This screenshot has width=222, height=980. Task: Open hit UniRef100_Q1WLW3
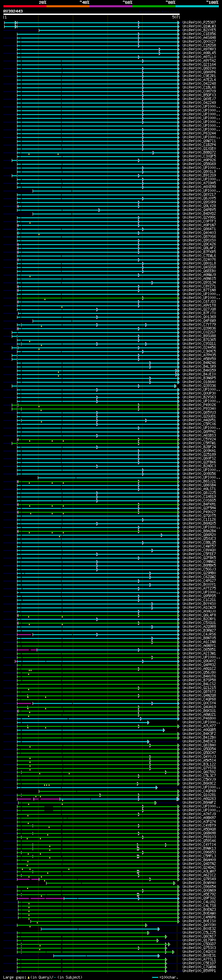click(x=199, y=26)
